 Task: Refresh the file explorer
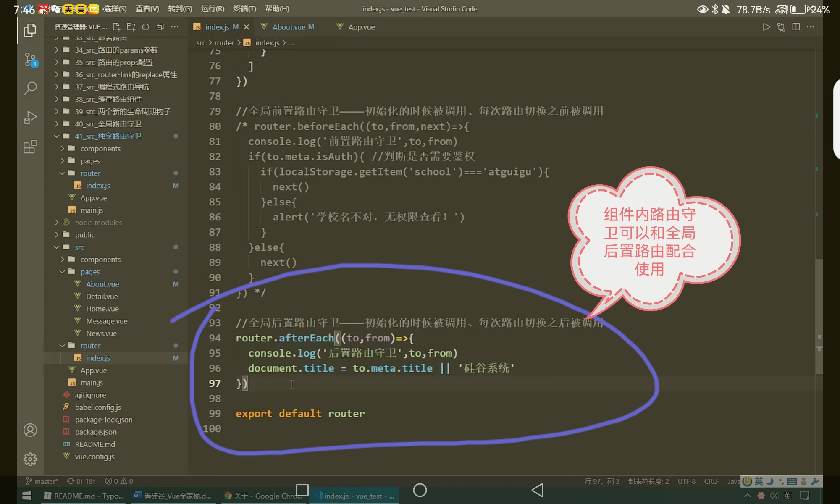click(145, 27)
